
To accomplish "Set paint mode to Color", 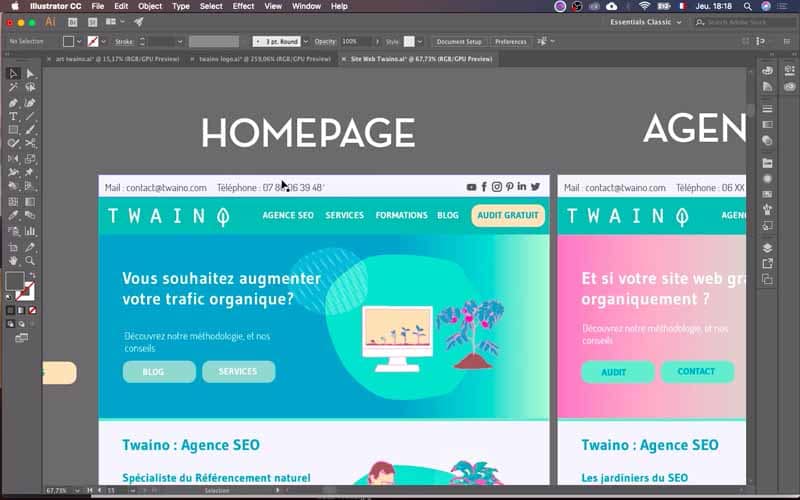I will click(x=10, y=310).
